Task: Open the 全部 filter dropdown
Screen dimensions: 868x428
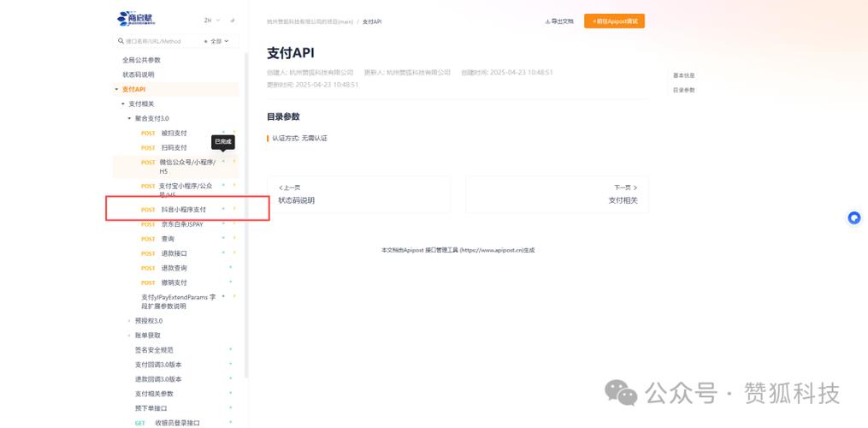Action: point(216,41)
